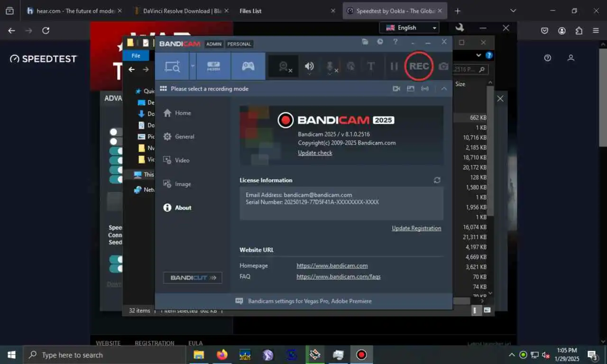This screenshot has width=607, height=364.
Task: Open Explorer help blue question icon
Action: pyautogui.click(x=489, y=55)
